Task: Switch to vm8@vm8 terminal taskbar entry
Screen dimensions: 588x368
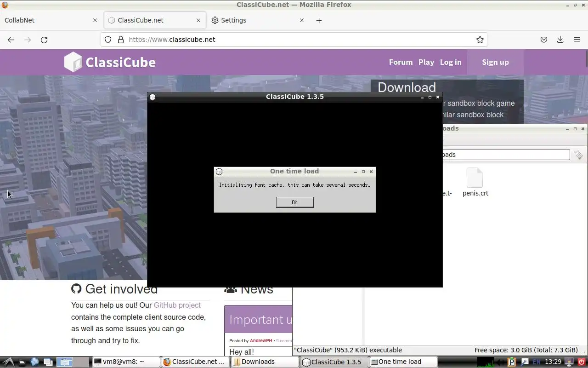Action: [126, 362]
